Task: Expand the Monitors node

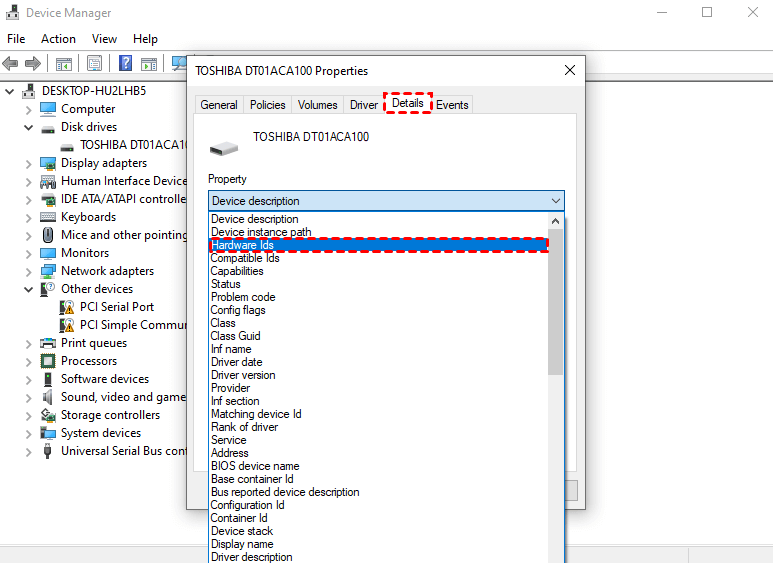Action: pos(29,253)
